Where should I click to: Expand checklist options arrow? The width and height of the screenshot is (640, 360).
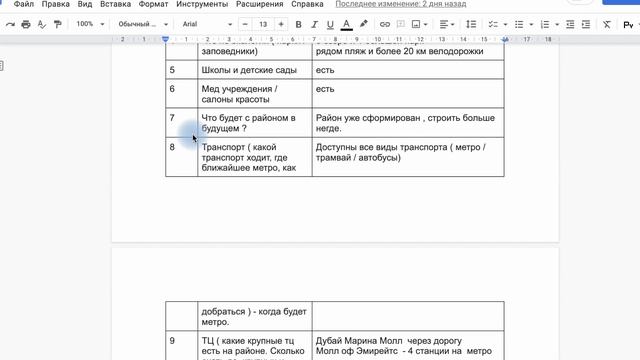[505, 24]
